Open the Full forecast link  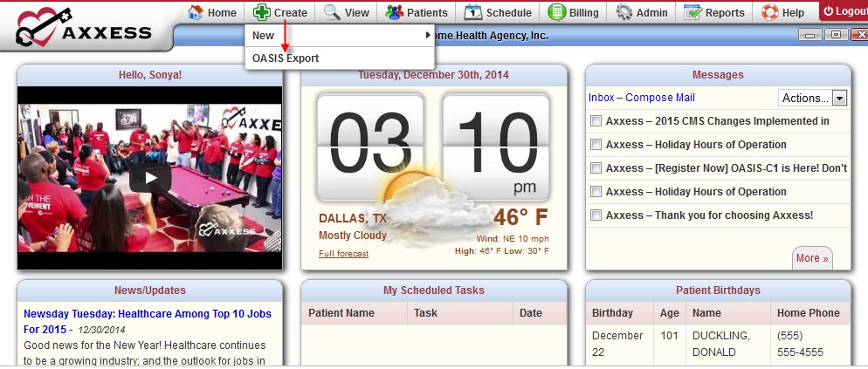tap(343, 253)
